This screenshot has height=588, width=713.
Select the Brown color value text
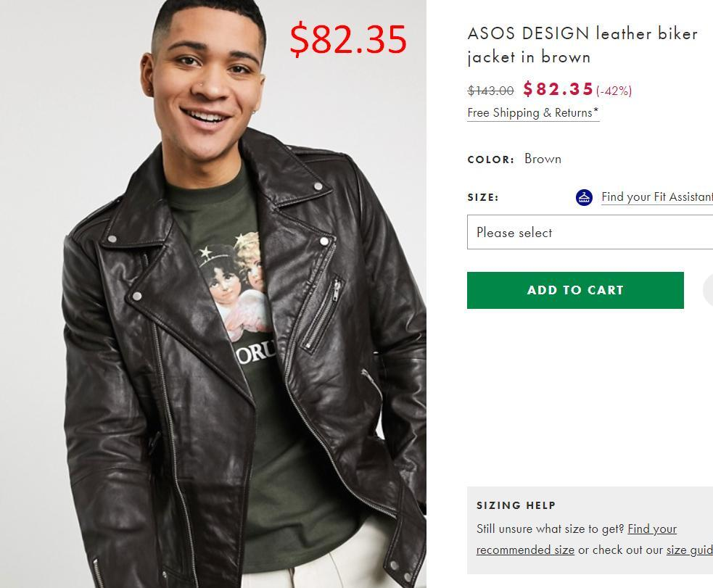point(543,159)
